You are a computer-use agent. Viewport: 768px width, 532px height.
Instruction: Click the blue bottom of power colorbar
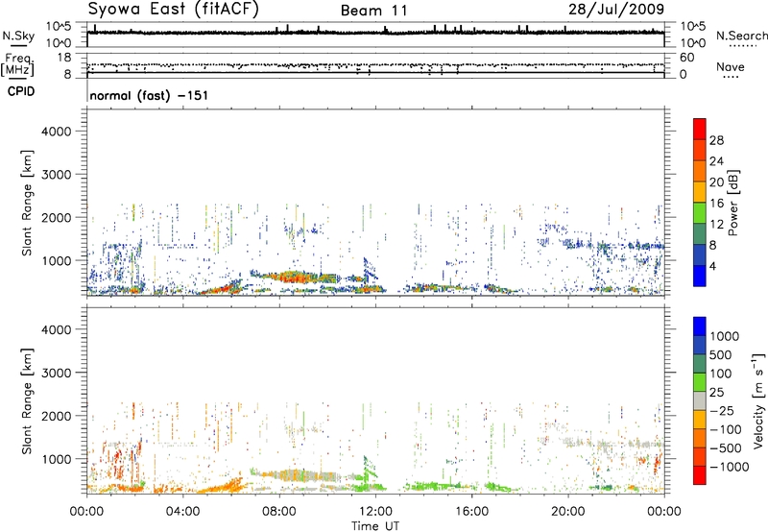tap(700, 276)
